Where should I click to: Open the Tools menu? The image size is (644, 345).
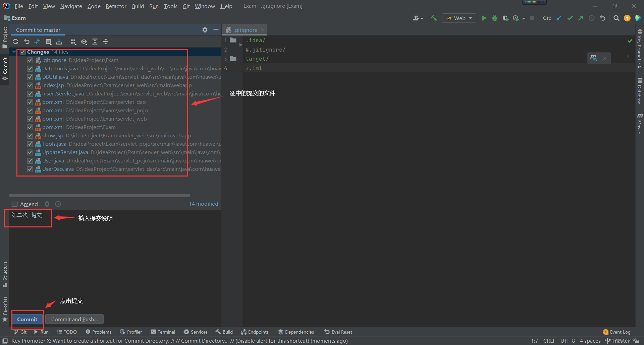pos(170,6)
